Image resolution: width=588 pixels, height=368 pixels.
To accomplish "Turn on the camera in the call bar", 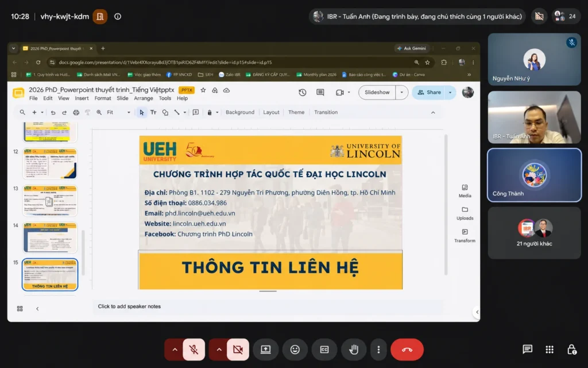I will 238,350.
